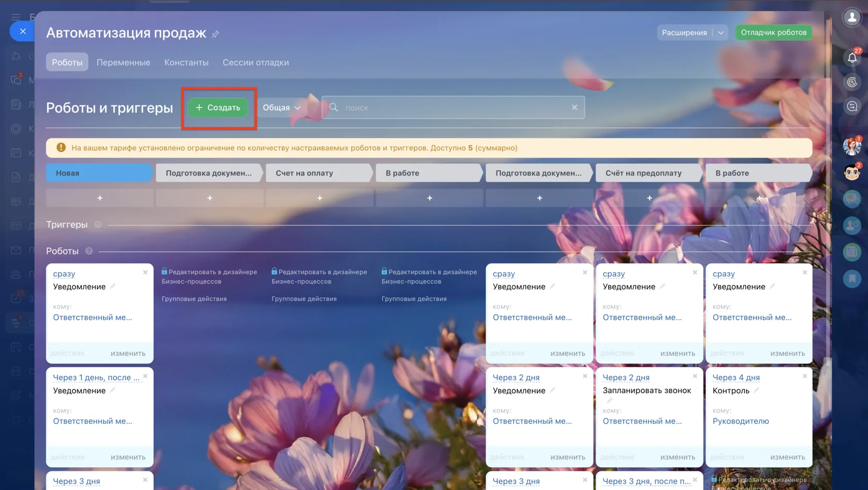This screenshot has height=490, width=868.
Task: Open 'сразу' delay setting in first robot
Action: click(x=64, y=274)
